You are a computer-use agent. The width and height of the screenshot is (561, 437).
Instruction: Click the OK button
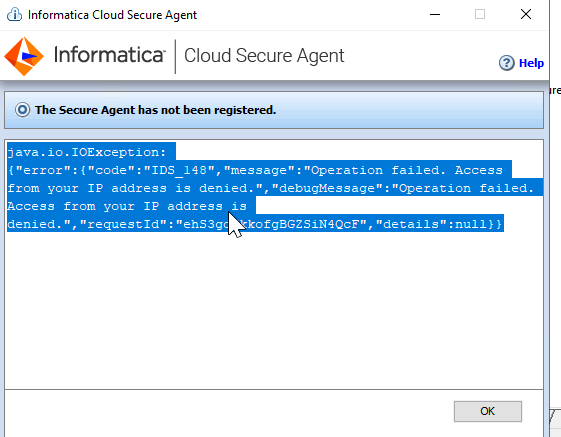tap(488, 411)
